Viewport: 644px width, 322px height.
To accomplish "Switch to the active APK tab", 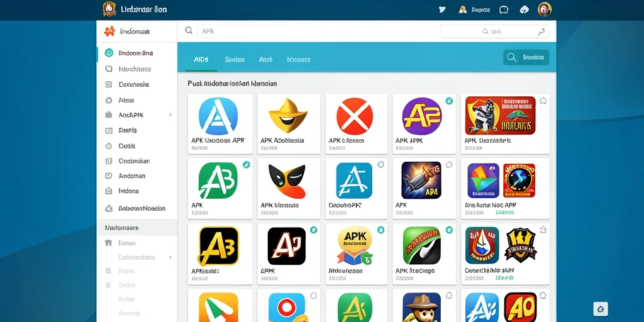I will pyautogui.click(x=201, y=60).
